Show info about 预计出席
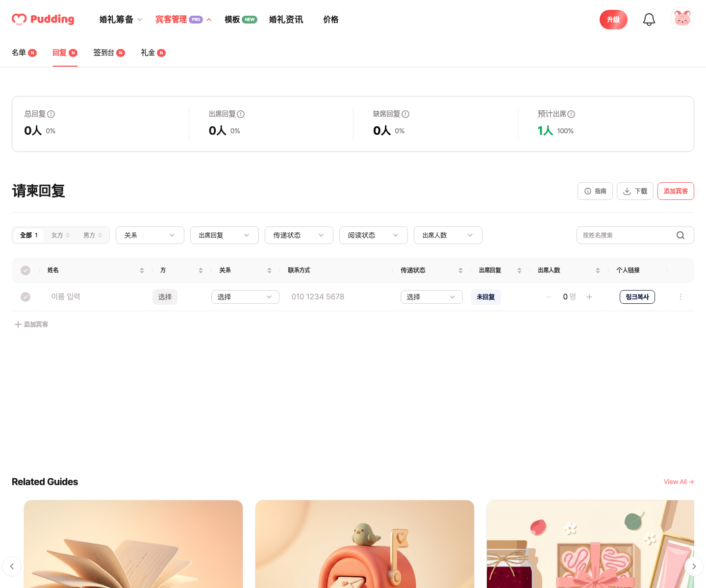Screen dimensions: 706x588 [571, 114]
